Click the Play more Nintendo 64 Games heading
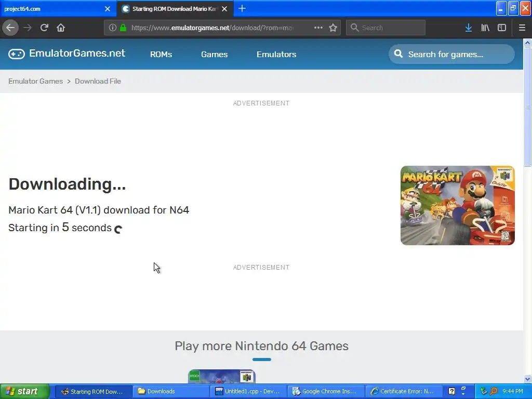This screenshot has width=532, height=399. point(262,345)
